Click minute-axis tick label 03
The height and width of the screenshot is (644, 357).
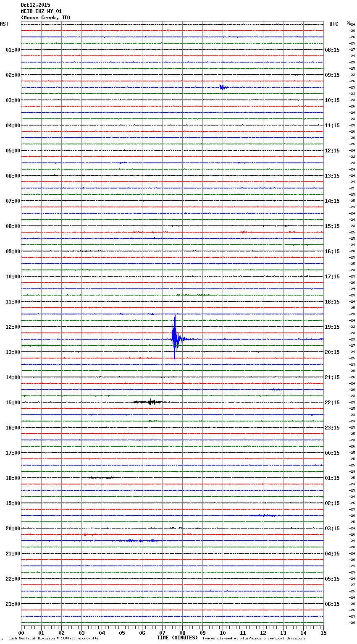(82, 633)
